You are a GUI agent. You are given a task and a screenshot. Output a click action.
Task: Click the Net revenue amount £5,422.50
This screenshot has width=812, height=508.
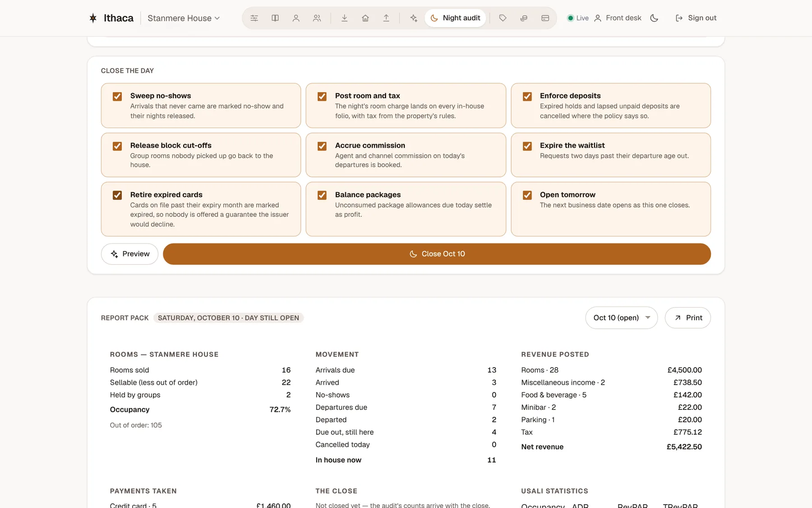tap(684, 447)
